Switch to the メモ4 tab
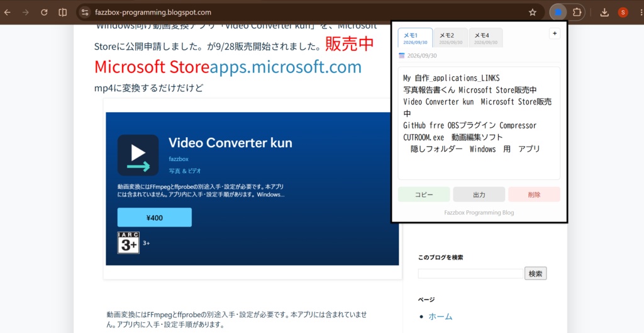 coord(486,38)
